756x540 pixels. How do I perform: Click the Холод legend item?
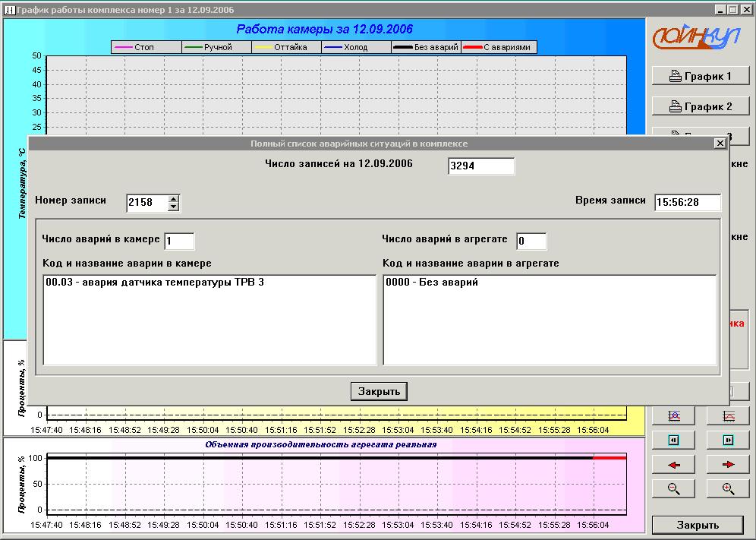click(356, 47)
